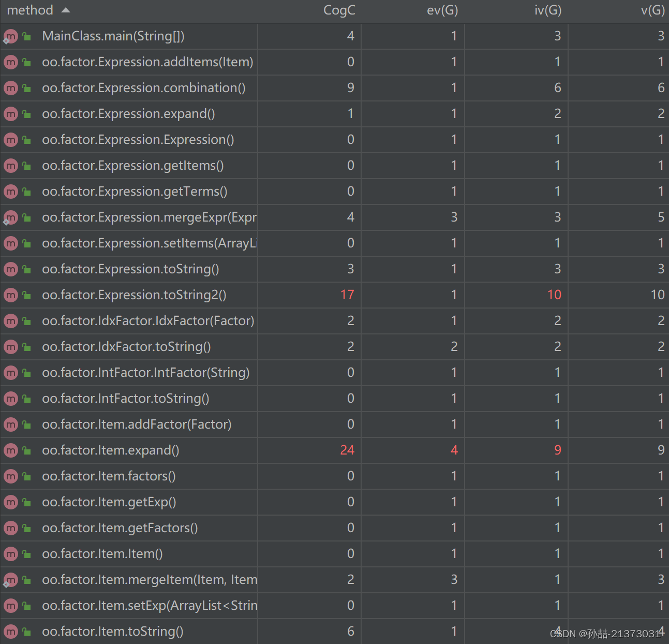The image size is (669, 644).
Task: Click the method icon beside Item.mergeItem(Item, Item
Action: [10, 580]
